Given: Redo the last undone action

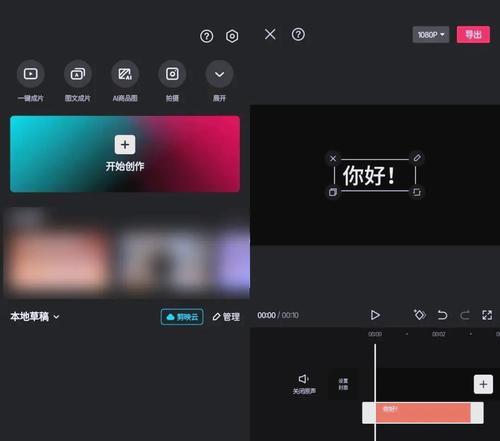Looking at the screenshot, I should (465, 315).
